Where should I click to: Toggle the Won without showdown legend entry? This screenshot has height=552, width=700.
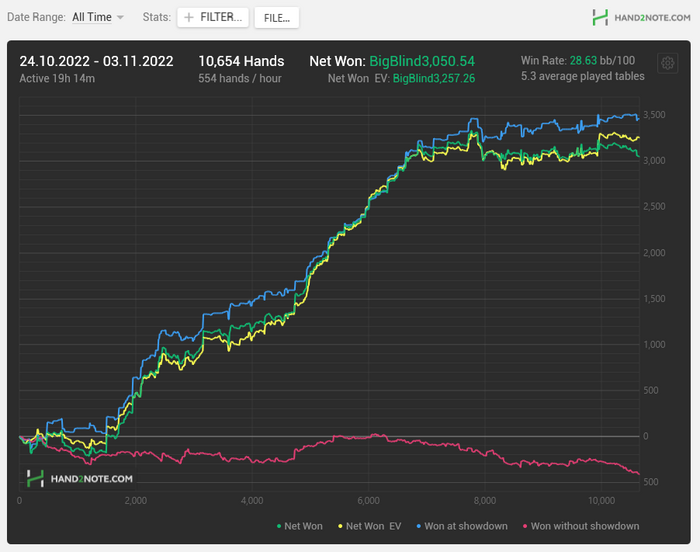pos(581,526)
